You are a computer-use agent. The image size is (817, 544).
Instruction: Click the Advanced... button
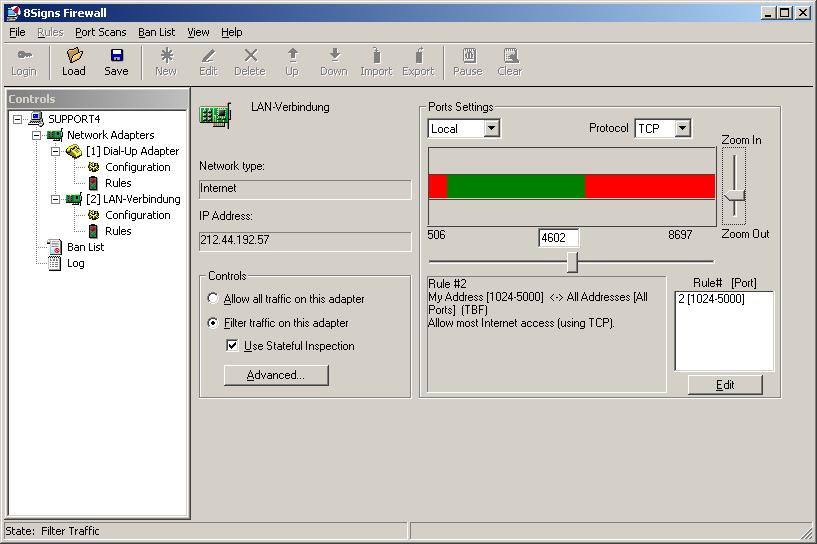pos(274,375)
